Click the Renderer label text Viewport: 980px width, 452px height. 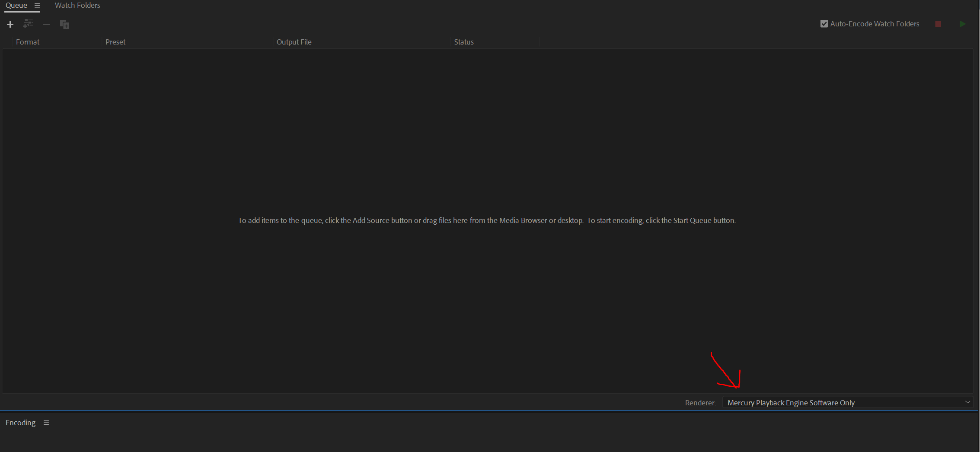tap(700, 403)
